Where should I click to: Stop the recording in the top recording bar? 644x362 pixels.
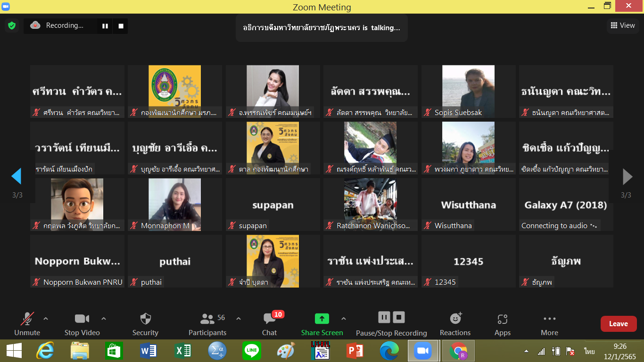coord(121,26)
